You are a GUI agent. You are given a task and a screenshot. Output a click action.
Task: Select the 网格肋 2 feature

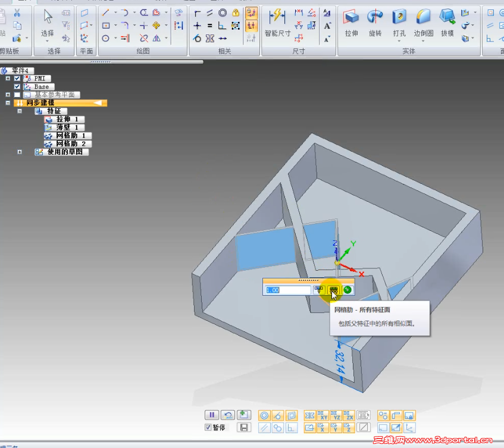pos(68,143)
